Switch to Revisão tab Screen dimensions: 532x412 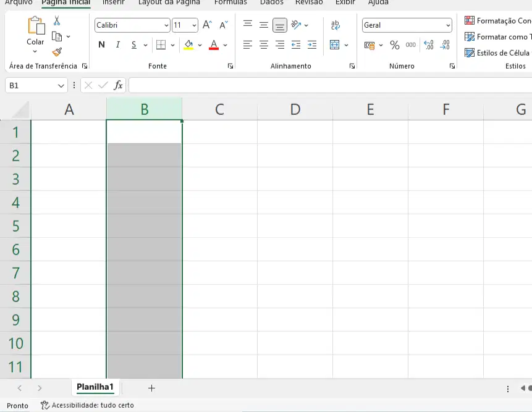click(x=309, y=2)
